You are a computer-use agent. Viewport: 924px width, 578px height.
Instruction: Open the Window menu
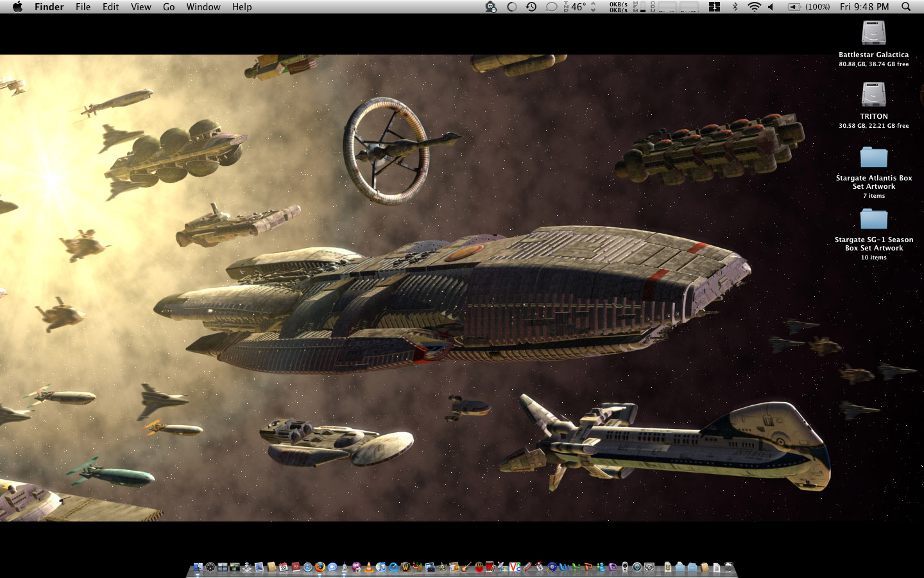coord(203,7)
